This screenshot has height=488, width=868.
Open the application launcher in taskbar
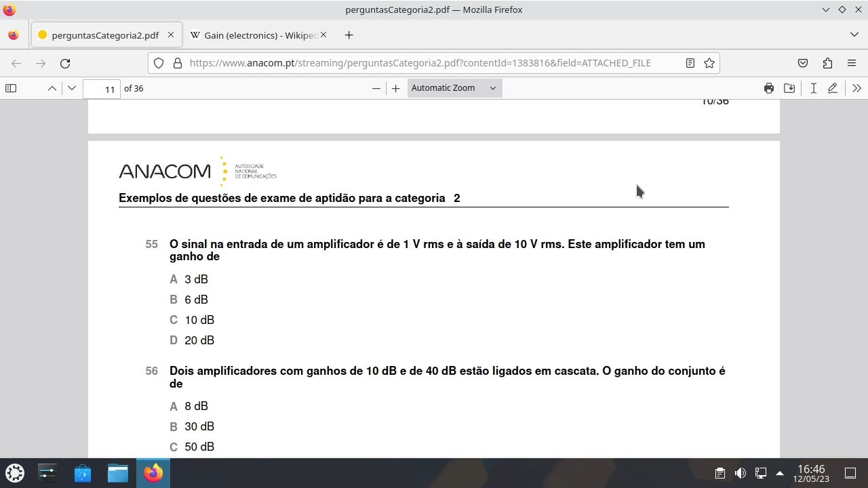[15, 472]
